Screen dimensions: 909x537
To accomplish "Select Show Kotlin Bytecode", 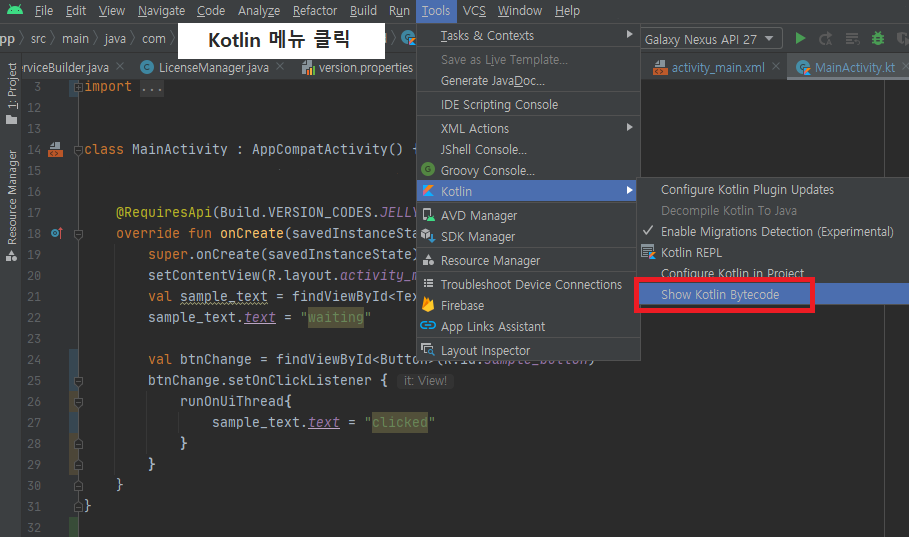I will tap(720, 294).
